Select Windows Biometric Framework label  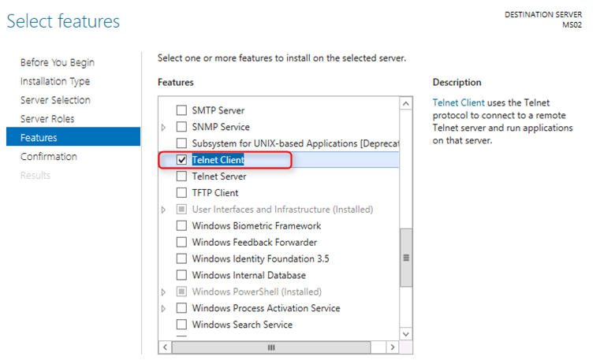tap(256, 225)
